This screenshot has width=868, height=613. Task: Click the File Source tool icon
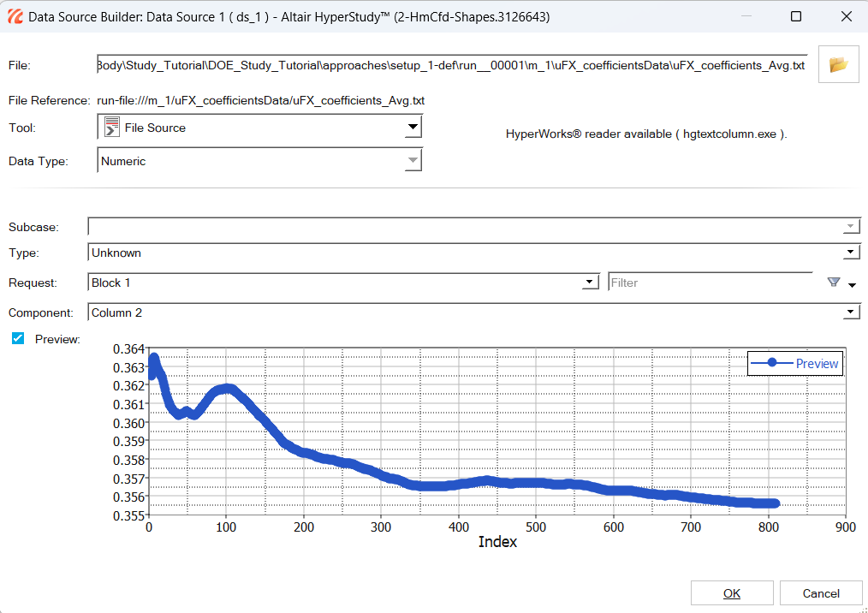112,128
